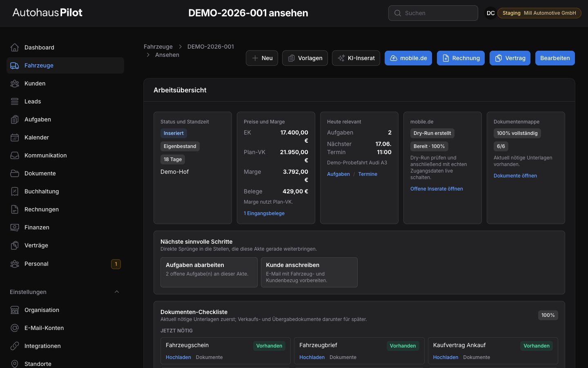
Task: Open Kalender from the sidebar
Action: [65, 137]
